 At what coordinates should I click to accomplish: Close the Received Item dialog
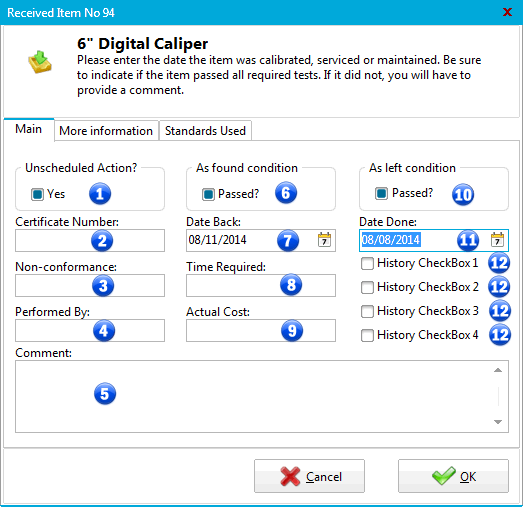point(507,12)
